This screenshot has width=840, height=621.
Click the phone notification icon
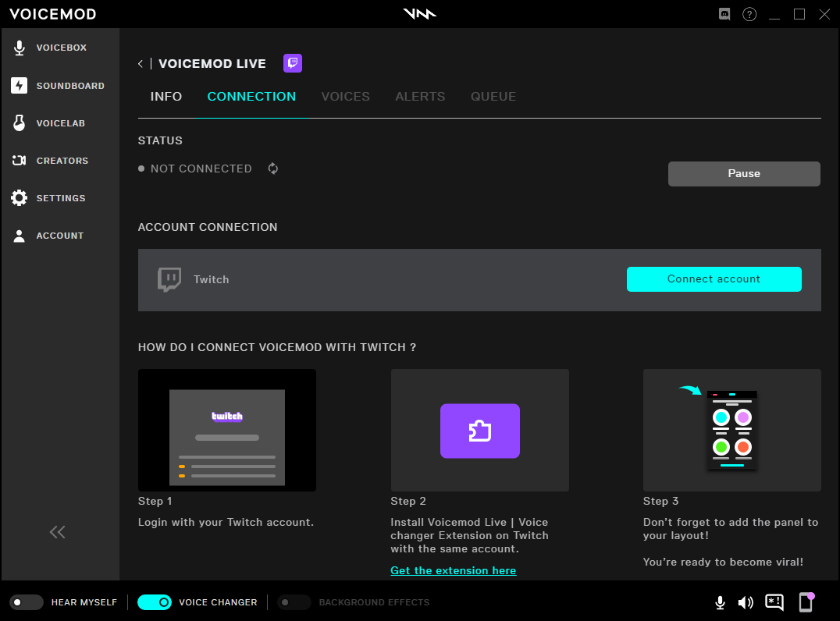coord(806,602)
